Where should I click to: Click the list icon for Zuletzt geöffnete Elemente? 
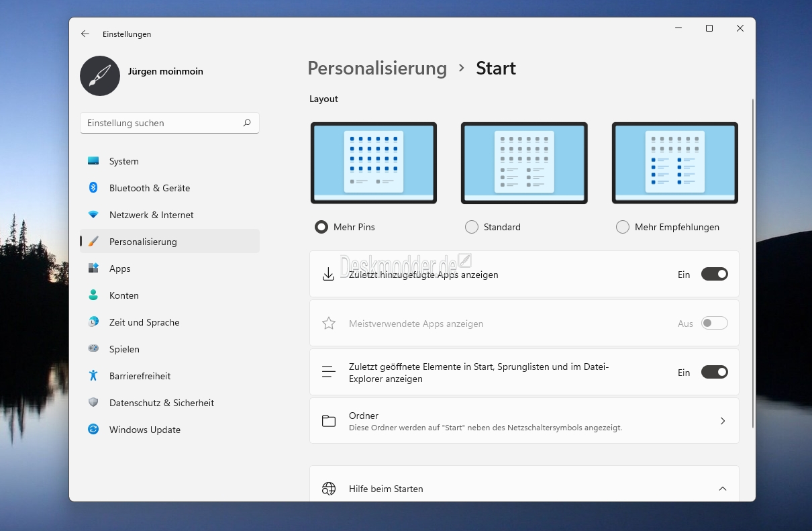(x=328, y=372)
